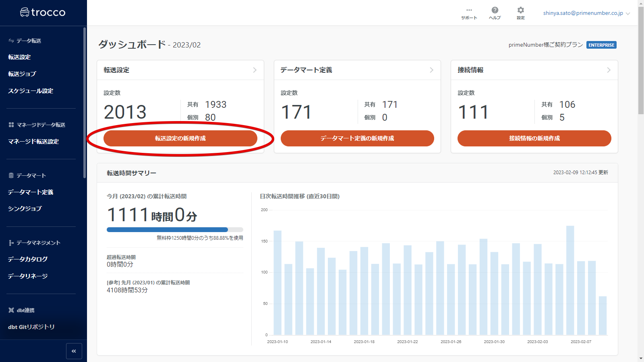644x362 pixels.
Task: Click the 共有 106 value
Action: pos(567,105)
